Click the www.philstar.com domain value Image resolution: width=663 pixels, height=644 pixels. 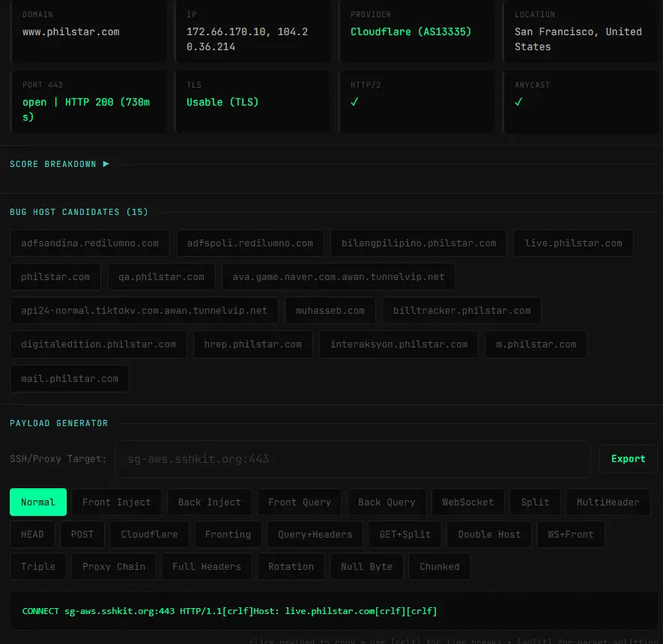(x=71, y=31)
